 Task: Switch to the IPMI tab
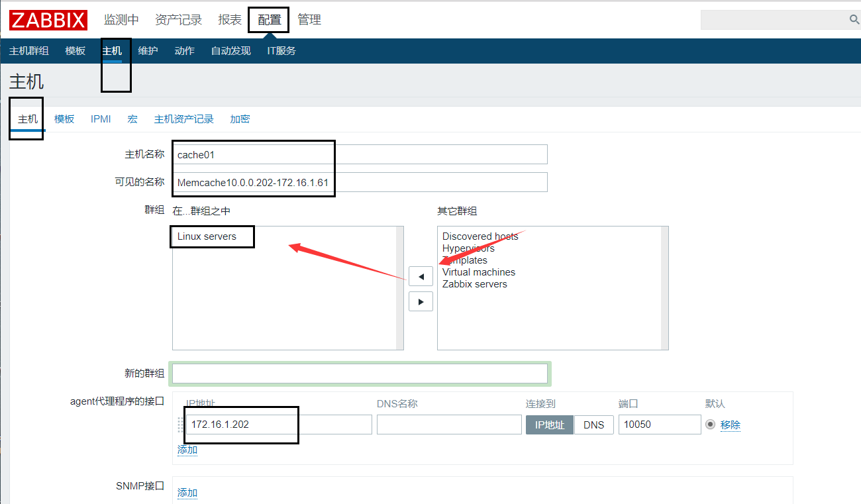[101, 119]
